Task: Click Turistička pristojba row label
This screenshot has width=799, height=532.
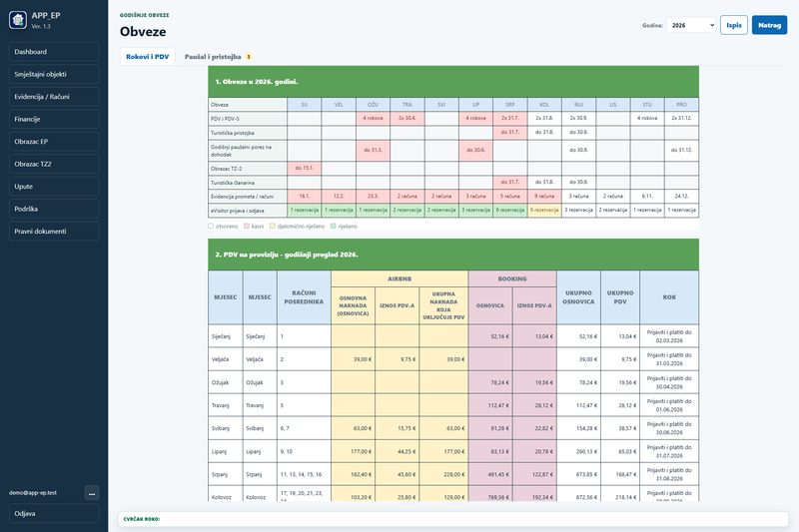Action: tap(248, 133)
